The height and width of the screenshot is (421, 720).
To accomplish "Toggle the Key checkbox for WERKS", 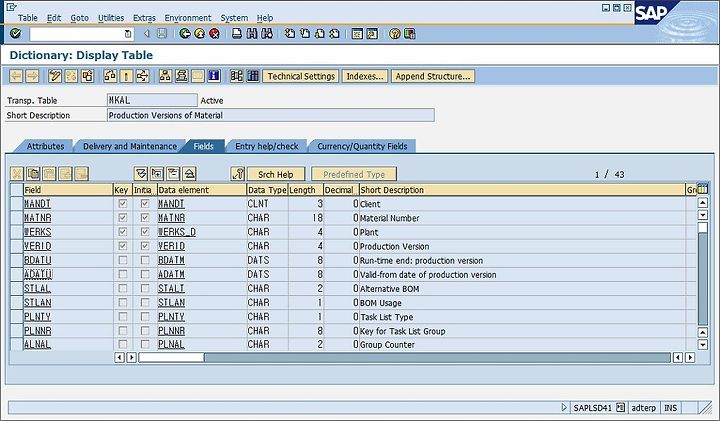I will [123, 232].
